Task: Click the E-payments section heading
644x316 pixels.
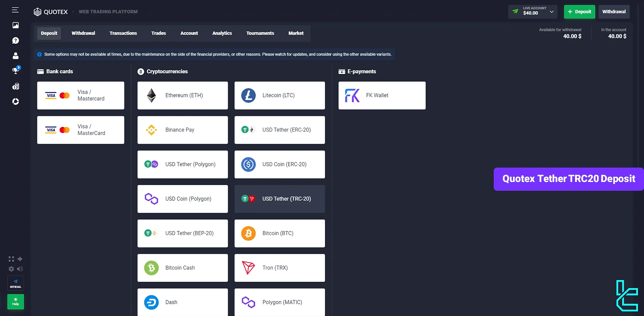Action: coord(357,72)
